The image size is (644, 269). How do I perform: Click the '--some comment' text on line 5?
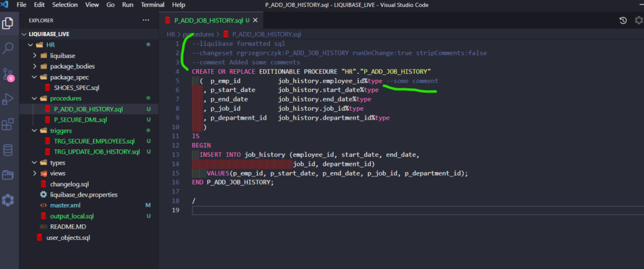click(x=412, y=81)
